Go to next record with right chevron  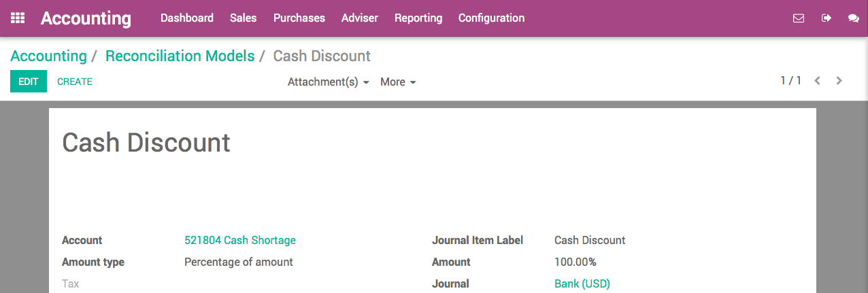coord(839,81)
